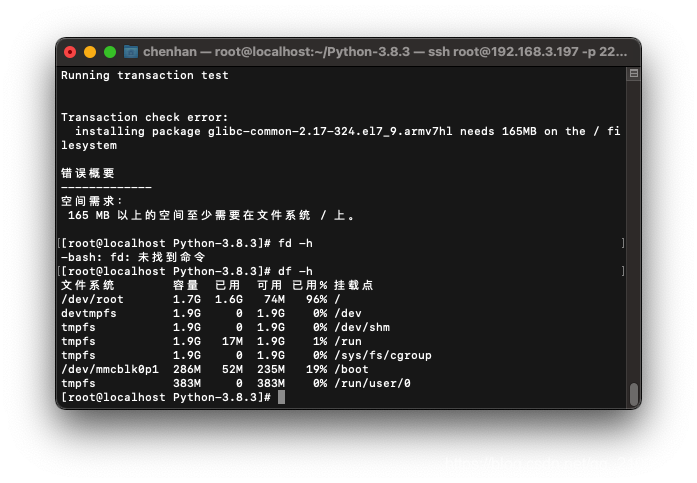The image size is (697, 483).
Task: Click the terminal title text chenhan
Action: coord(170,52)
